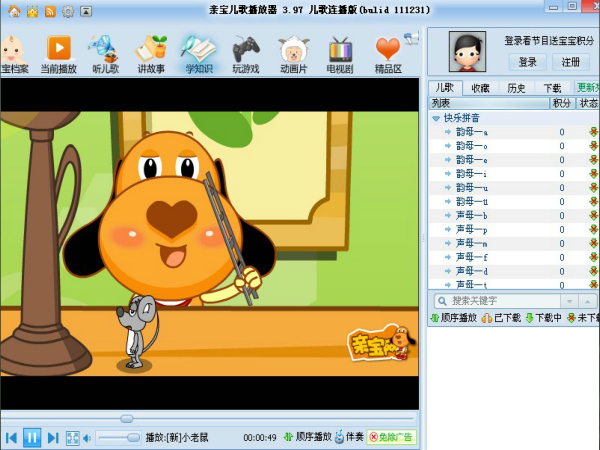Click the 登录 login button
Screen dimensions: 600x450
528,62
